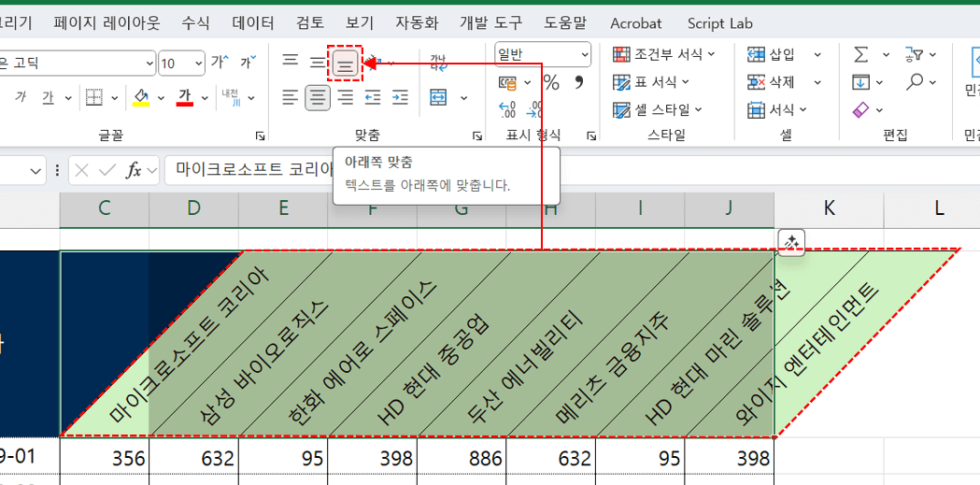The width and height of the screenshot is (980, 485).
Task: Click Copilot sparkle icon near column K
Action: click(792, 242)
